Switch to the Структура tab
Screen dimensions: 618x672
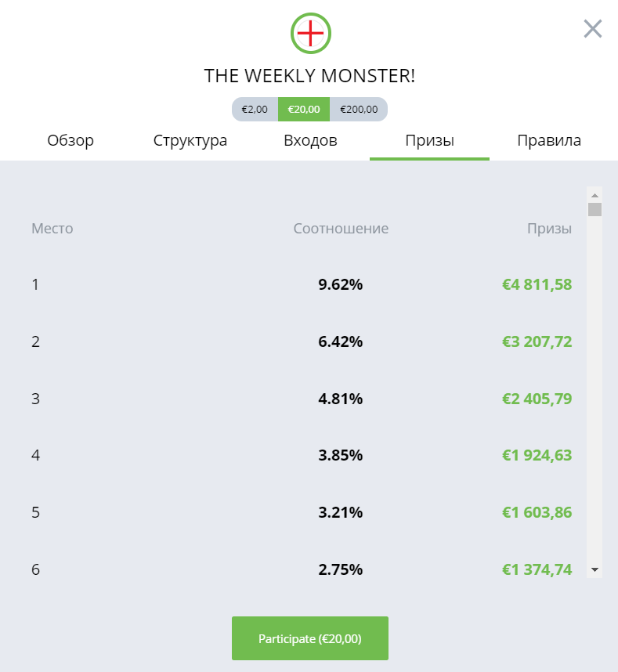pos(190,140)
